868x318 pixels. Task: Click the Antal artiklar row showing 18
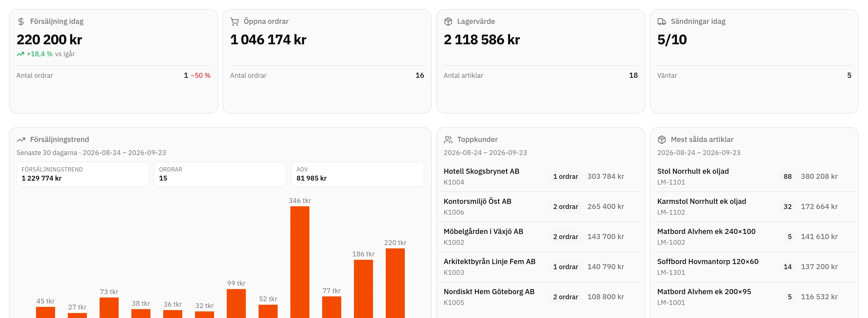[541, 76]
